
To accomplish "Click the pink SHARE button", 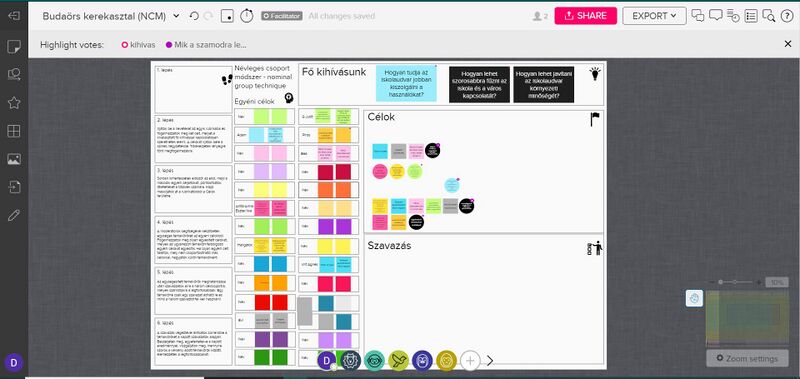I will pos(585,16).
